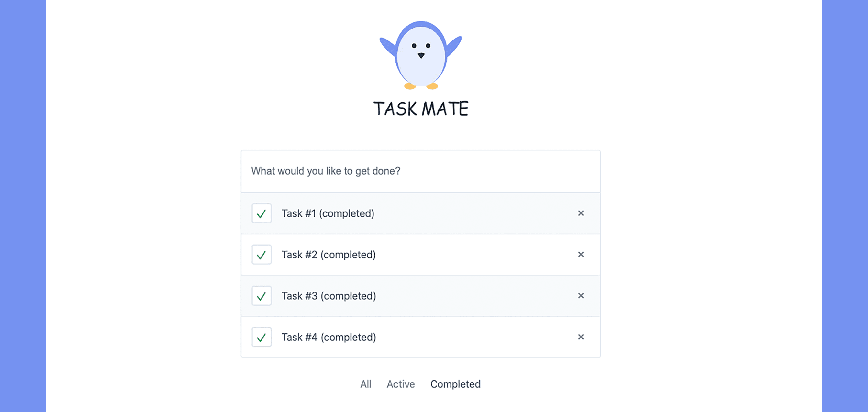Viewport: 868px width, 412px height.
Task: Click the TASK MATE title text
Action: [421, 108]
